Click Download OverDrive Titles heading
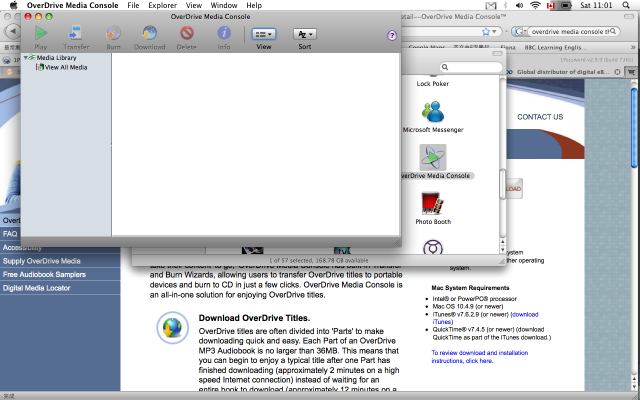This screenshot has height=400, width=640. (x=254, y=318)
